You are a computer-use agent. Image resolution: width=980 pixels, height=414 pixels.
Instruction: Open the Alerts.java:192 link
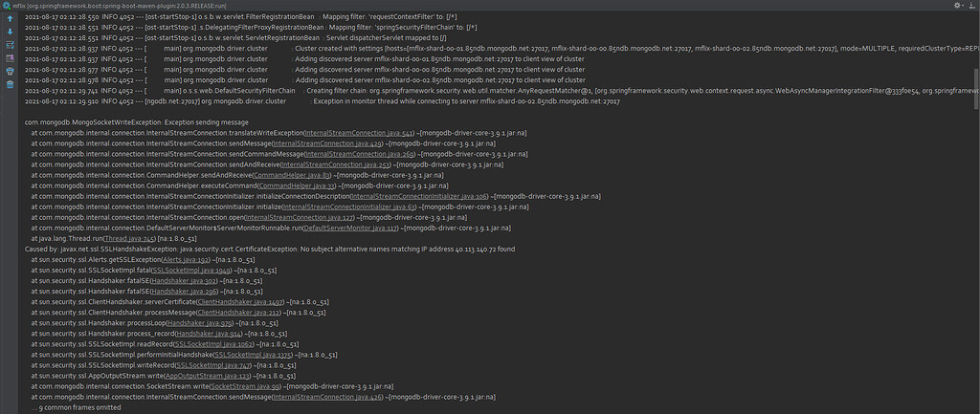(x=186, y=260)
